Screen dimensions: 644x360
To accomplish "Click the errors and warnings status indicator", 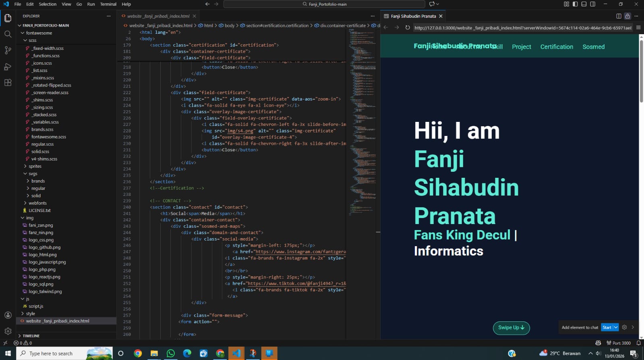I will (23, 343).
